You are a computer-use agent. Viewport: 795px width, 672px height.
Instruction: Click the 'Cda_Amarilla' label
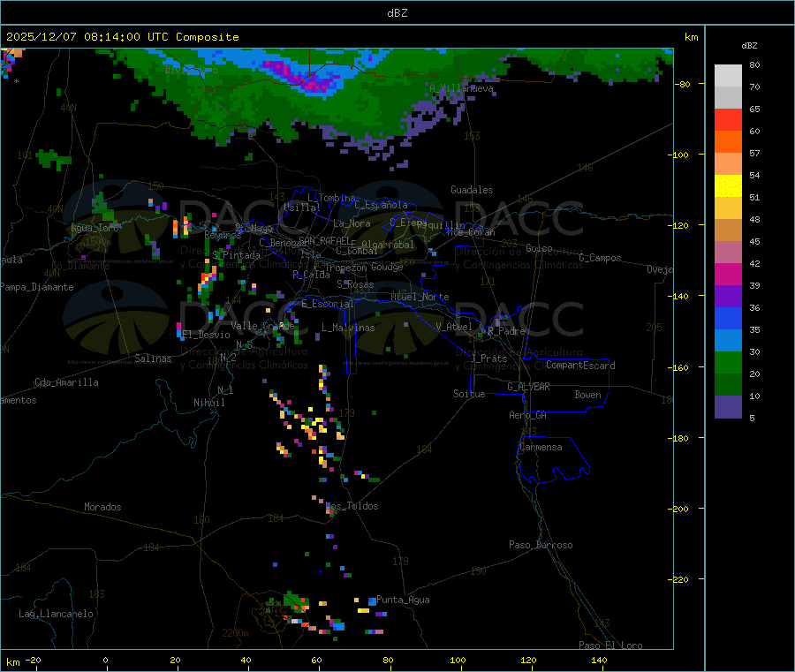click(x=66, y=382)
